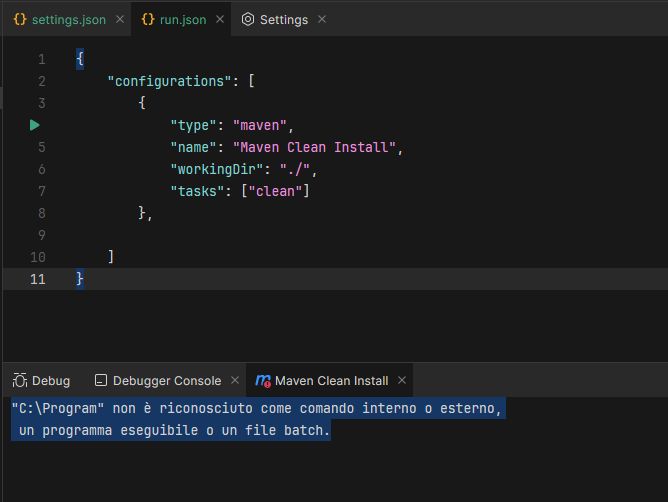The height and width of the screenshot is (502, 668).
Task: Close the run.json tab
Action: pos(220,19)
